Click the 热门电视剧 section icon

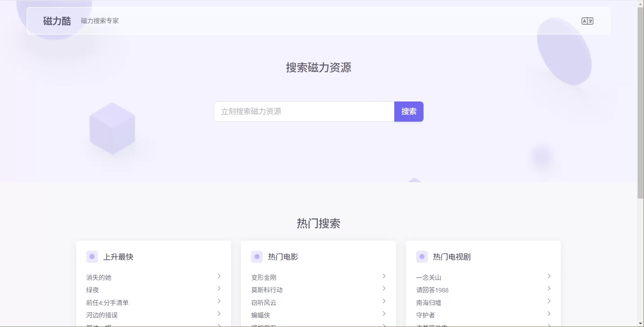(422, 256)
